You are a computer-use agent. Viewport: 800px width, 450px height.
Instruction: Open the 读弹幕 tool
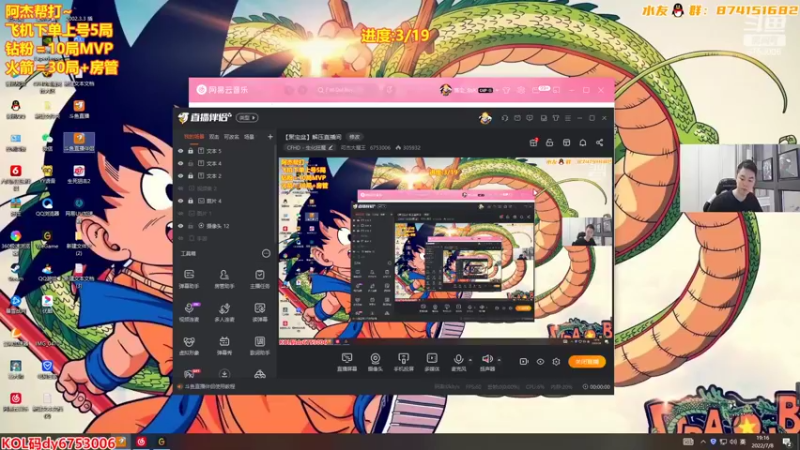[x=260, y=312]
